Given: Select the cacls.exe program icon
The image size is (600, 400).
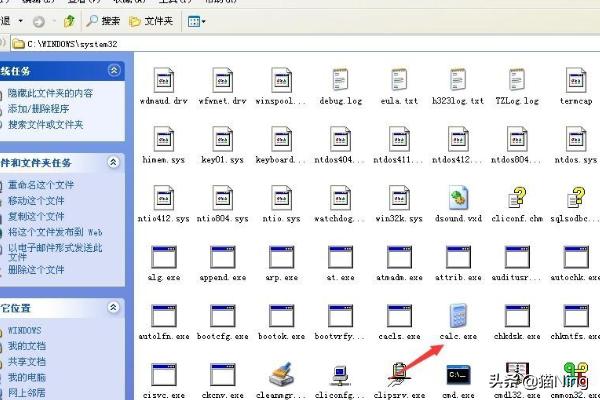Looking at the screenshot, I should point(399,316).
